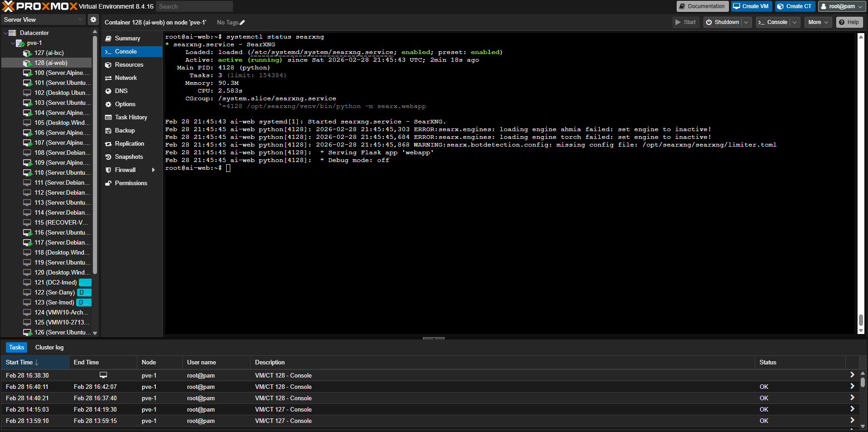Open the root@pam user menu
Image resolution: width=868 pixels, height=432 pixels.
[x=842, y=6]
